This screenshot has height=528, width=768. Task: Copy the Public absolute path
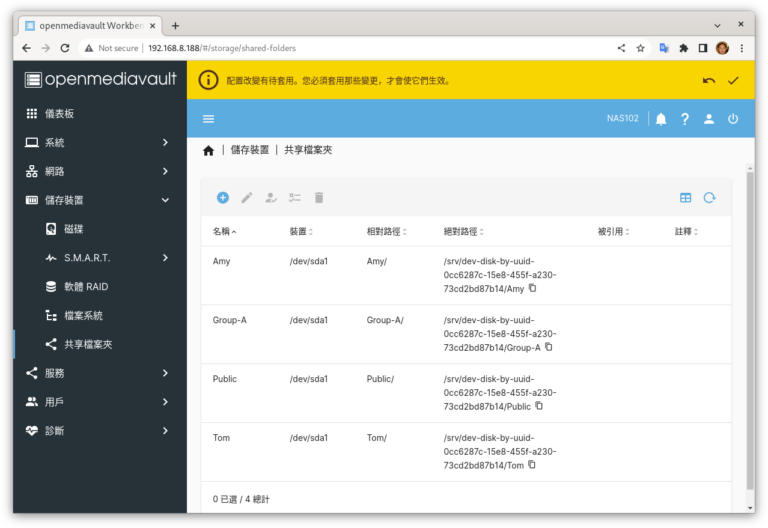tap(539, 406)
